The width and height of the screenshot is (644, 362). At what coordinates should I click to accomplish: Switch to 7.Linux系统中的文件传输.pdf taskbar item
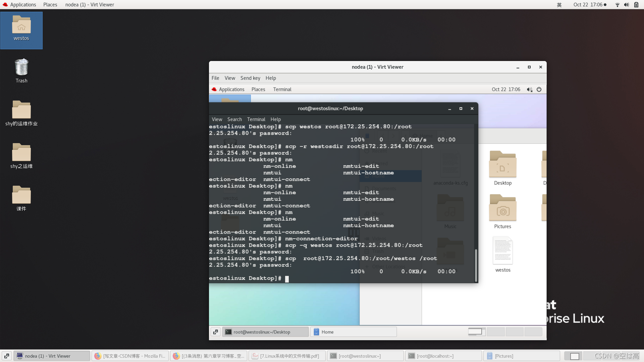click(287, 356)
